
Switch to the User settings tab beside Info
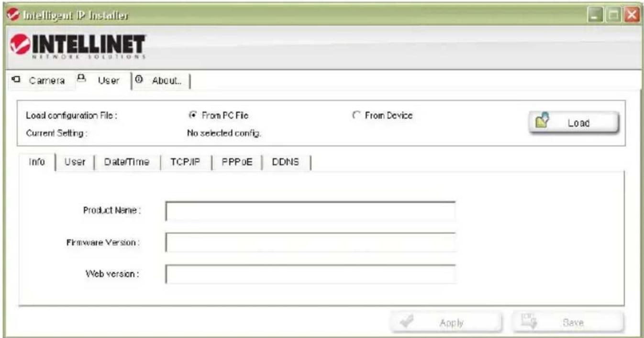[x=75, y=162]
